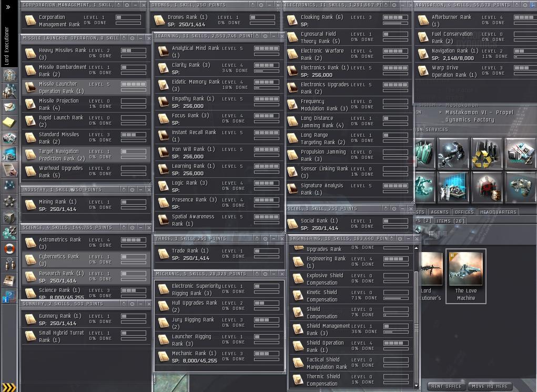Click the Move HQ Here button

point(490,386)
